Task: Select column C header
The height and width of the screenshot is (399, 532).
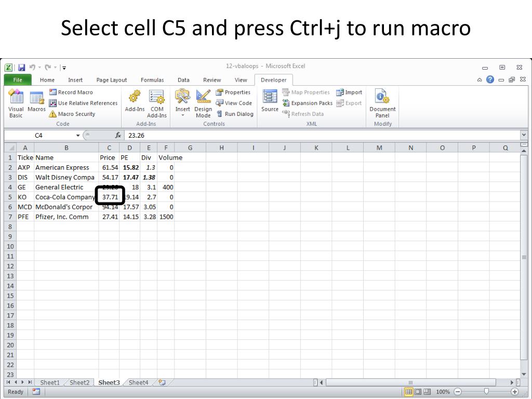Action: coord(109,148)
